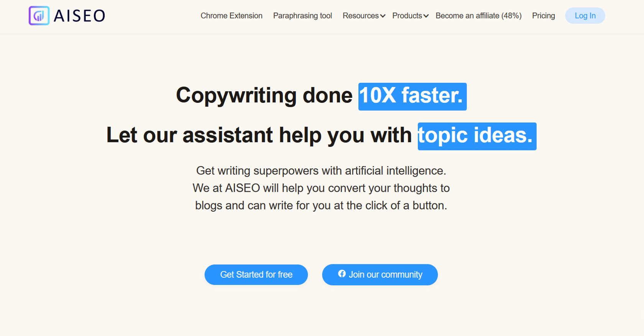644x336 pixels.
Task: Click Get Started for free button
Action: (x=256, y=275)
